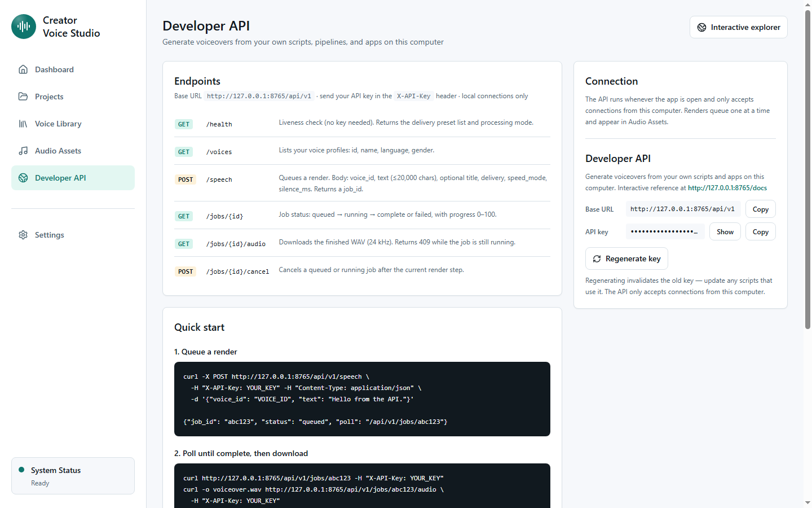Click the Poll and download code block
Screen dimensions: 812x508
pyautogui.click(x=362, y=485)
